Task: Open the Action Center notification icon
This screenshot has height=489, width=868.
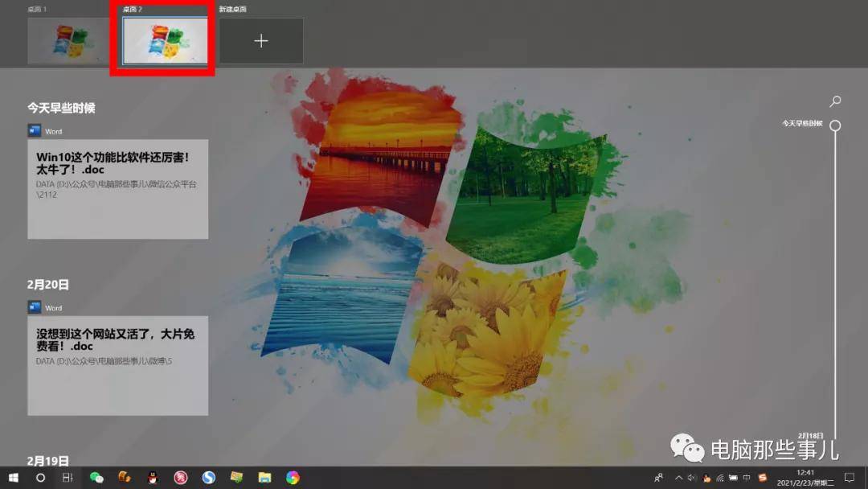Action: point(850,478)
